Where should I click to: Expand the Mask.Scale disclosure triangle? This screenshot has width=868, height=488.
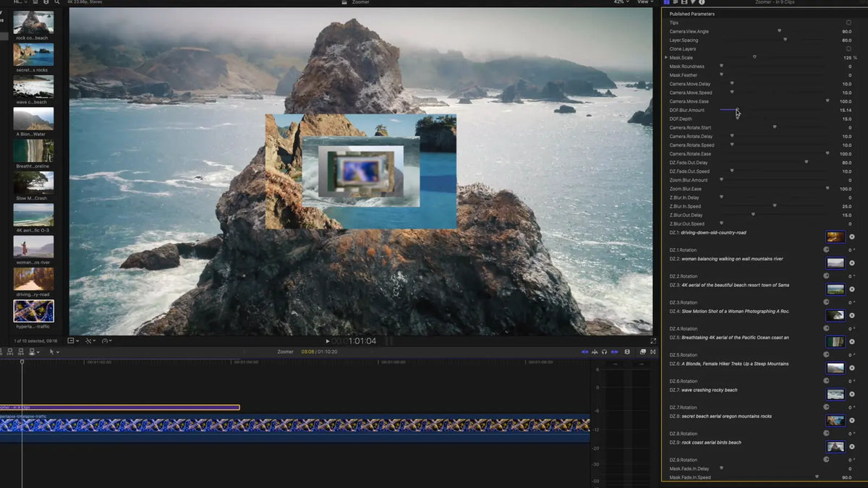[666, 57]
